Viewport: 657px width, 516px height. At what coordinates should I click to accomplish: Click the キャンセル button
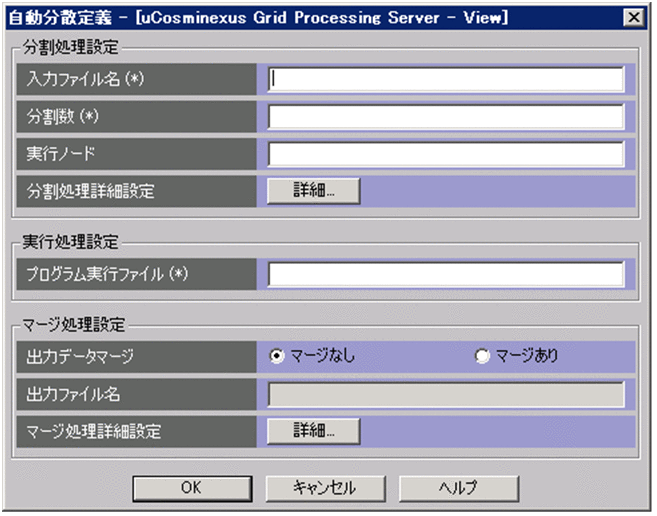pos(325,488)
